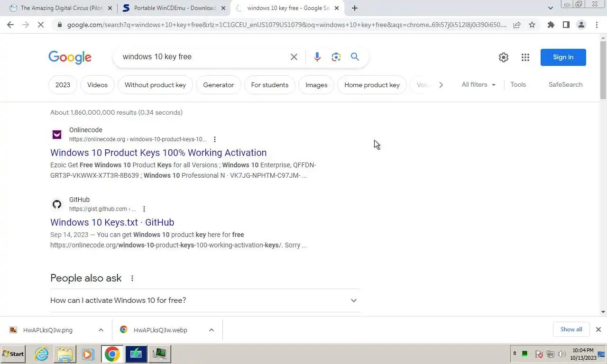607x364 pixels.
Task: Expand the All filters dropdown
Action: tap(478, 84)
